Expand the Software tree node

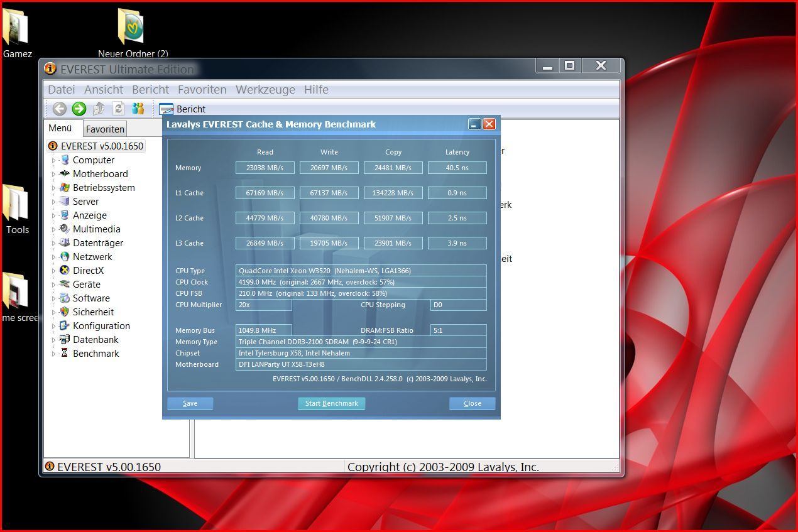53,298
